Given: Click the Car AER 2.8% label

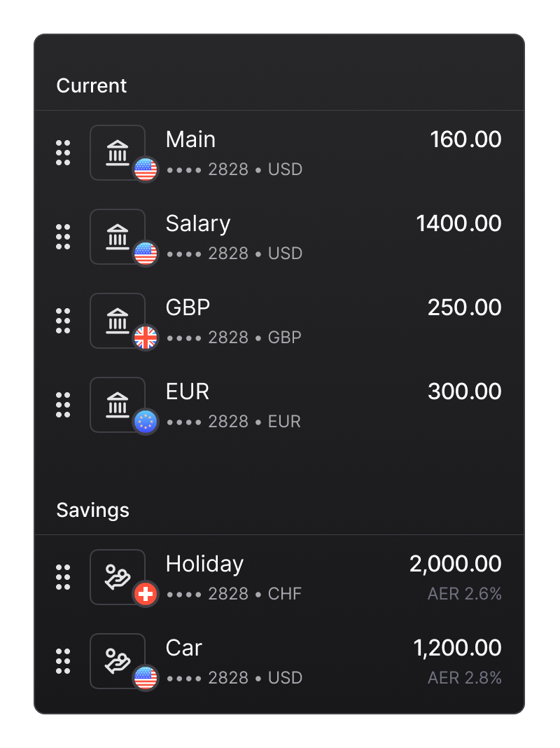Looking at the screenshot, I should pos(465,678).
